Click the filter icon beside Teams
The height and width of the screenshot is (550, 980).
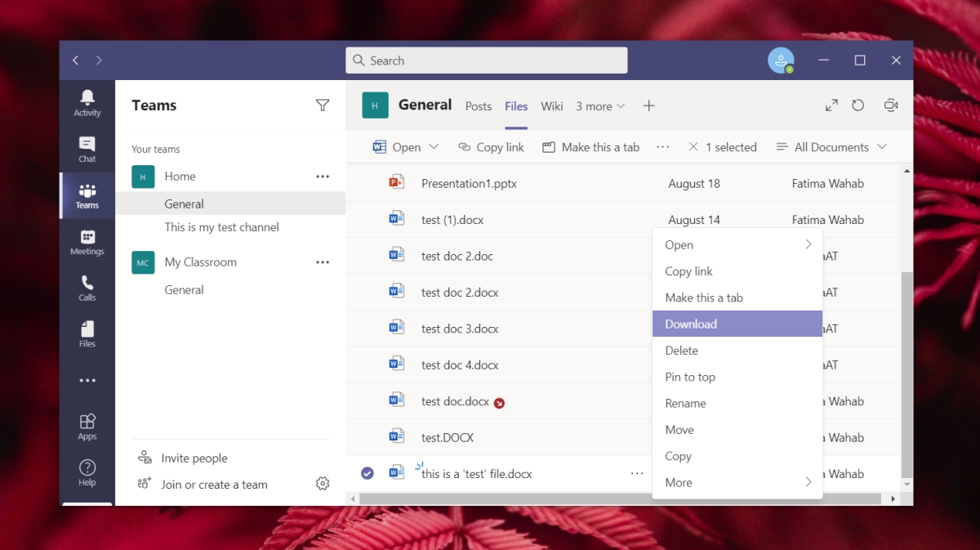point(323,105)
